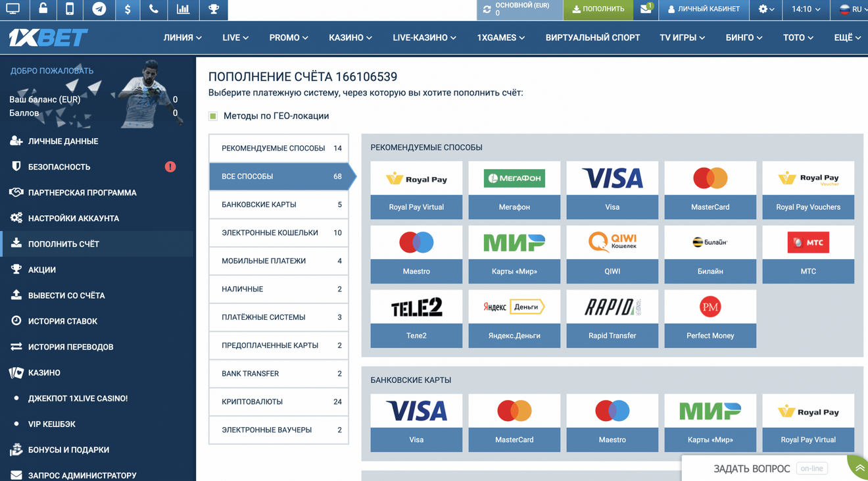
Task: Choose the QIWI Кошелек payment tile
Action: coord(612,256)
